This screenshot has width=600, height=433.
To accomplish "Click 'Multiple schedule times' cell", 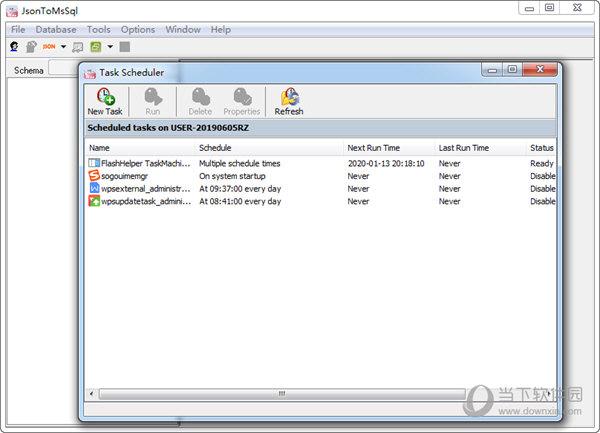I will 240,163.
